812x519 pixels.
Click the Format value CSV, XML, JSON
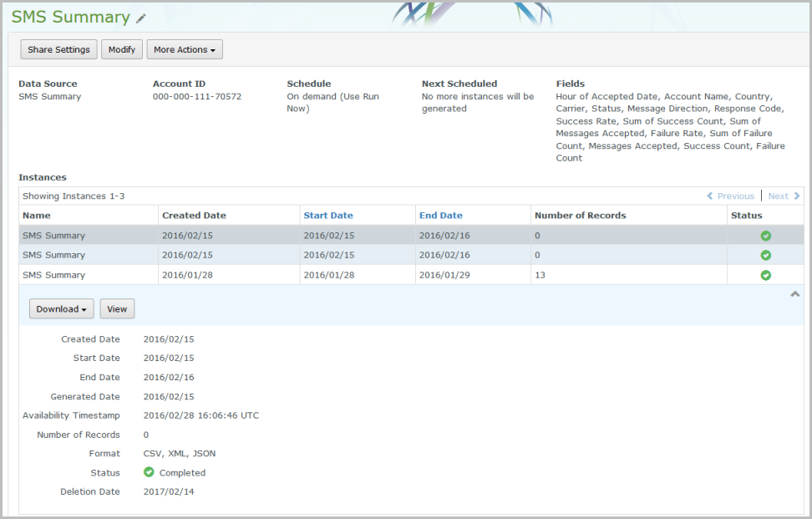click(179, 453)
